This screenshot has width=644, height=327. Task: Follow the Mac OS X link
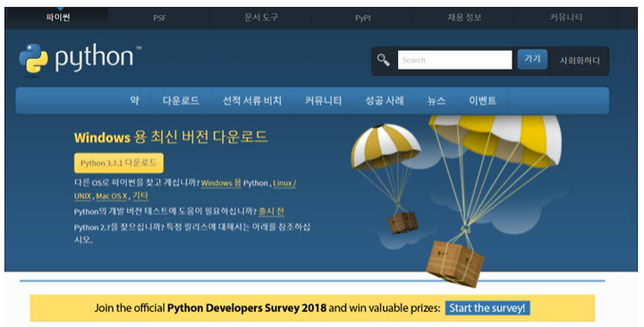point(112,197)
